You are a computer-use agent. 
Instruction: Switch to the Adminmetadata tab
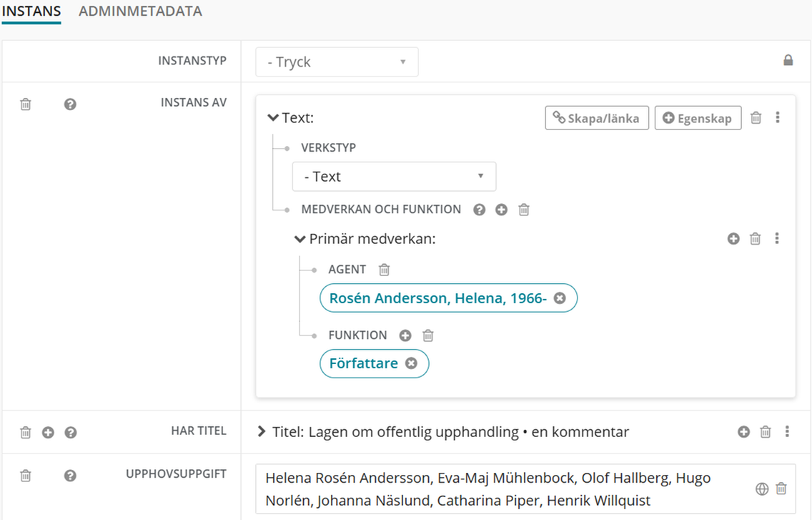[140, 11]
